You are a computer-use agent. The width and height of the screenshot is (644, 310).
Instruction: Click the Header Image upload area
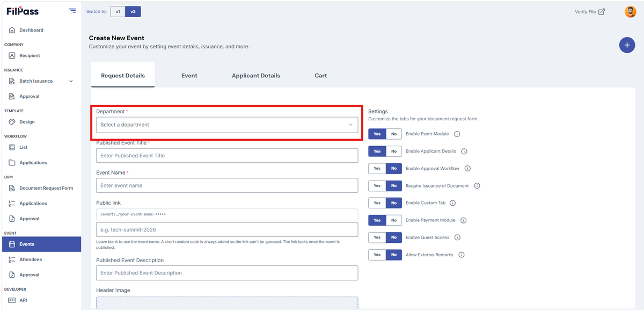coord(227,303)
